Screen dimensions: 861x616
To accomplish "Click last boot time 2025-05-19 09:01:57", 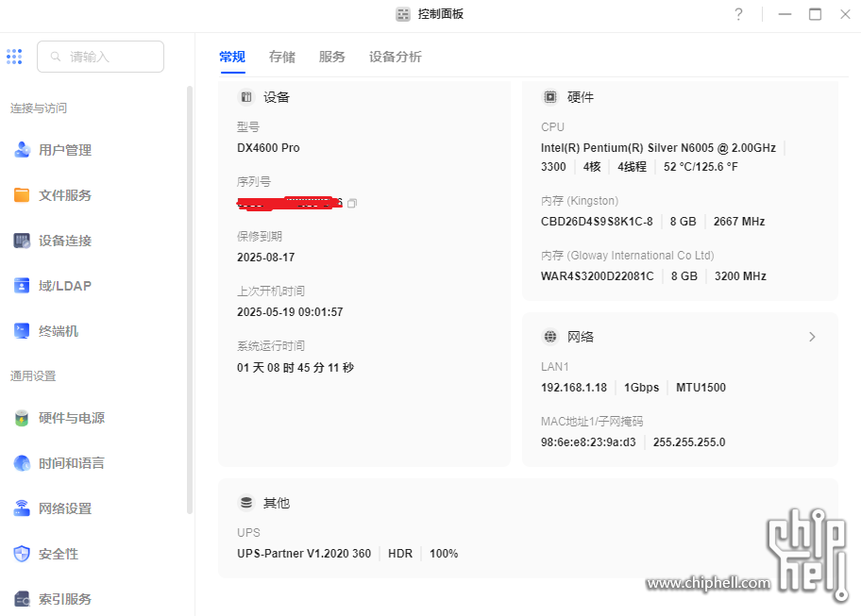I will point(290,312).
